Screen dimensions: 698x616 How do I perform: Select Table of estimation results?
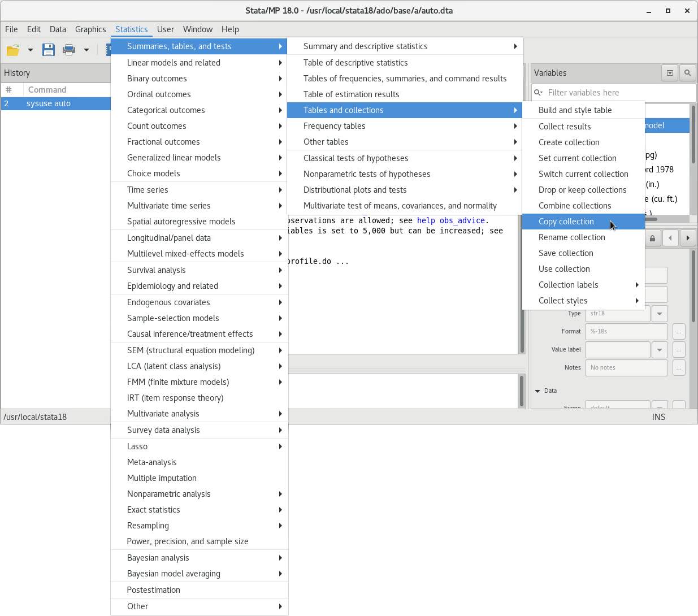tap(405, 94)
